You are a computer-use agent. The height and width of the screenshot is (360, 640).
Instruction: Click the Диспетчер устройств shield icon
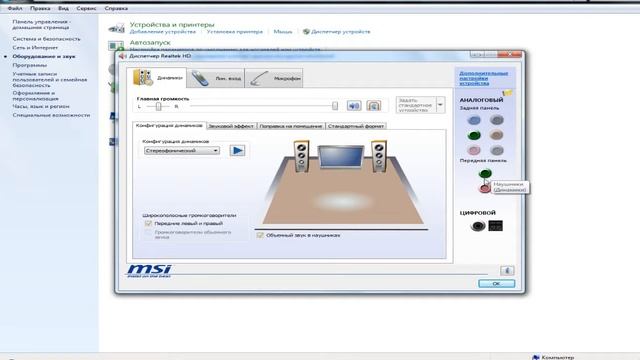pos(306,31)
